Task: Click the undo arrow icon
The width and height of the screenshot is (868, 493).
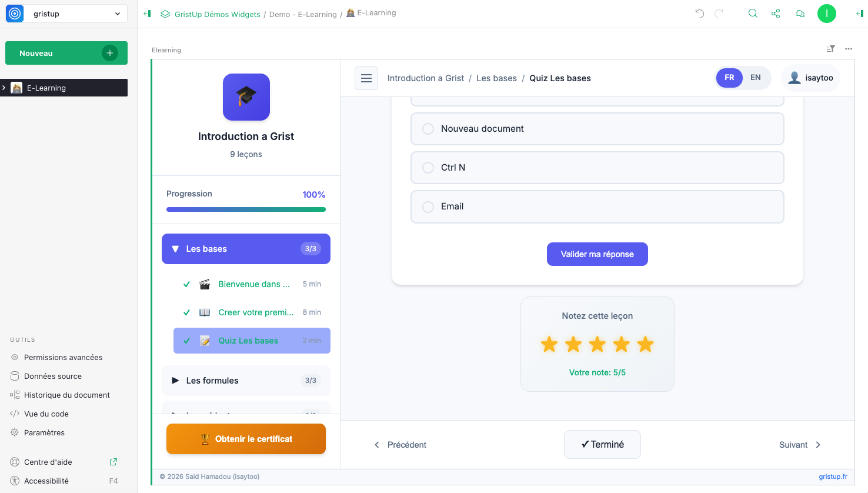Action: [699, 14]
